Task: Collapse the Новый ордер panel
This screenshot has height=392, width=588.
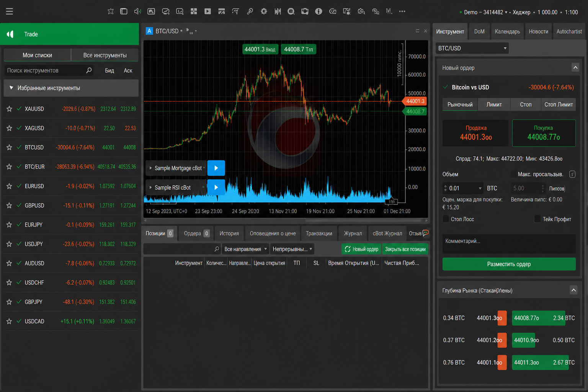Action: pyautogui.click(x=575, y=67)
